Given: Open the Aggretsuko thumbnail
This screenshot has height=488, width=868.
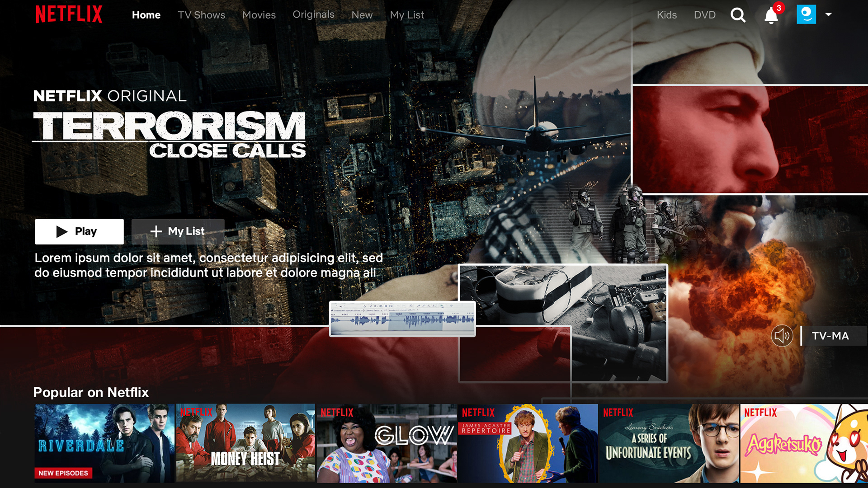Looking at the screenshot, I should tap(804, 443).
